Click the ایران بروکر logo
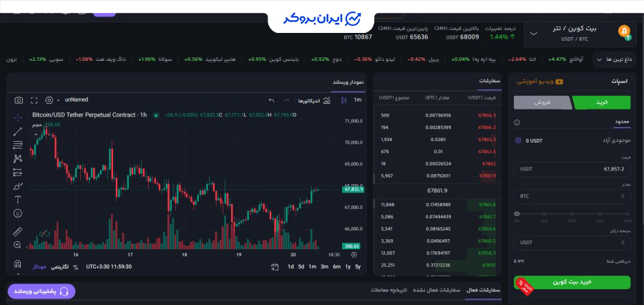The width and height of the screenshot is (644, 305). [x=321, y=19]
